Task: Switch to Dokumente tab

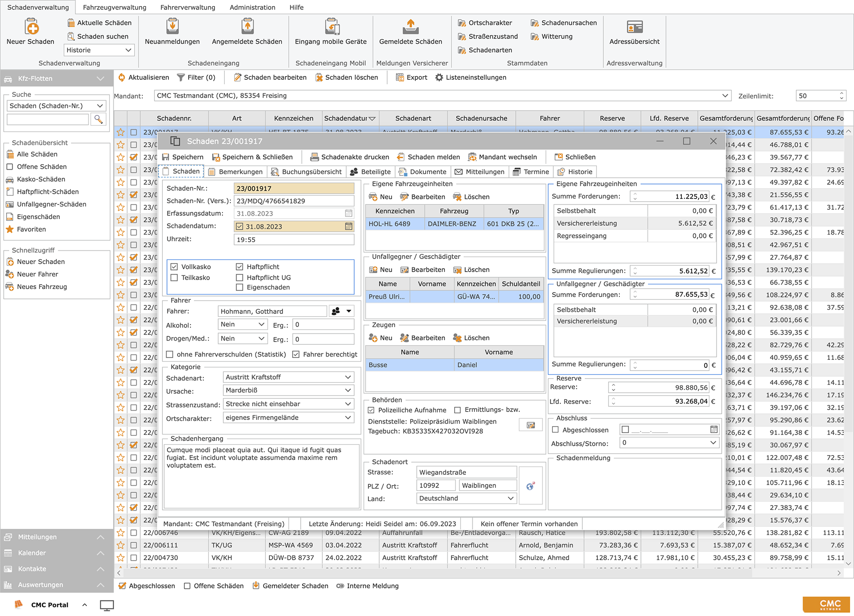Action: pyautogui.click(x=423, y=172)
